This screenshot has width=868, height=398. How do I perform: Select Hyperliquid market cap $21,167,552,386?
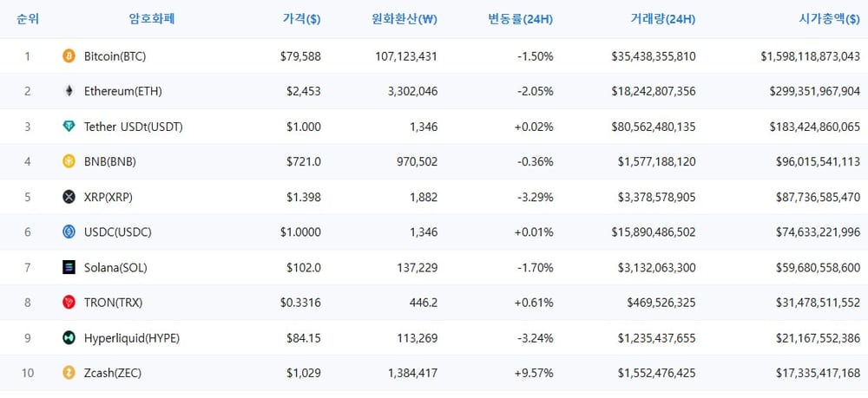819,338
